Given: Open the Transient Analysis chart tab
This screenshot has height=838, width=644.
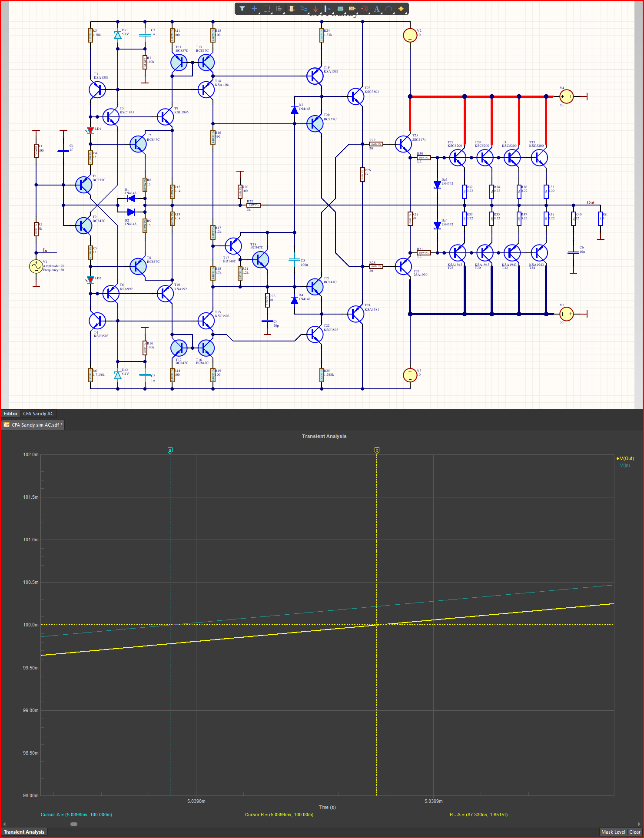Looking at the screenshot, I should 24,832.
